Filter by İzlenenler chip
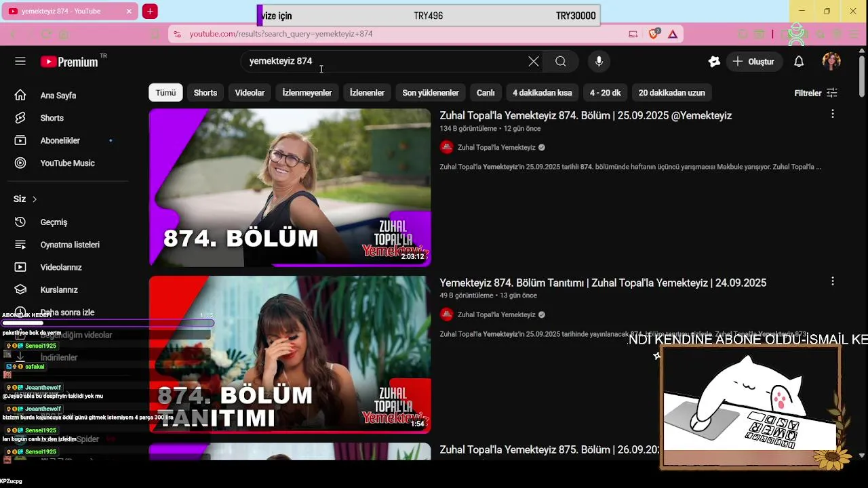868x488 pixels. (367, 93)
